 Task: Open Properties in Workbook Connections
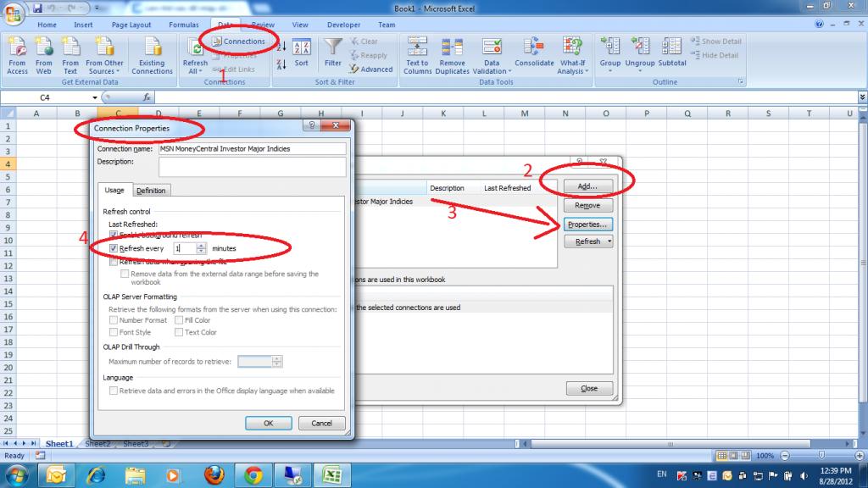point(588,225)
